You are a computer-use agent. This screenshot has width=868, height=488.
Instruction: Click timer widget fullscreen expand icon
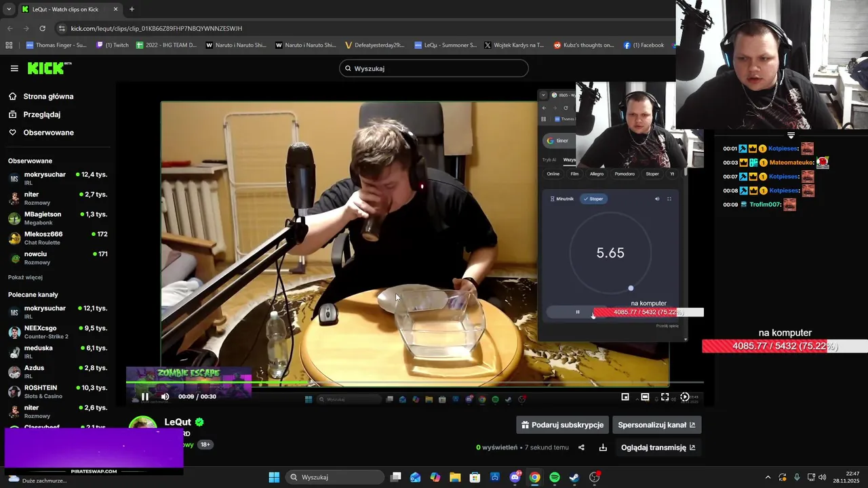tap(669, 199)
